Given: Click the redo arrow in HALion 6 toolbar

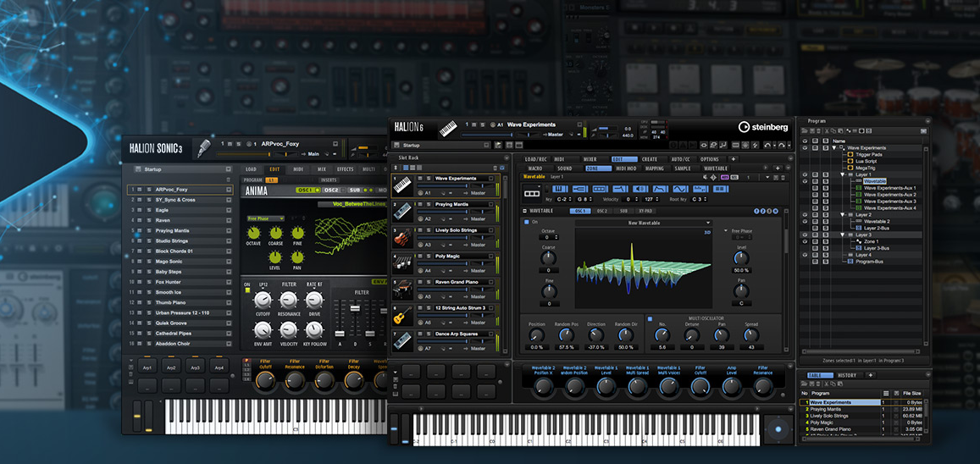Looking at the screenshot, I should click(781, 145).
